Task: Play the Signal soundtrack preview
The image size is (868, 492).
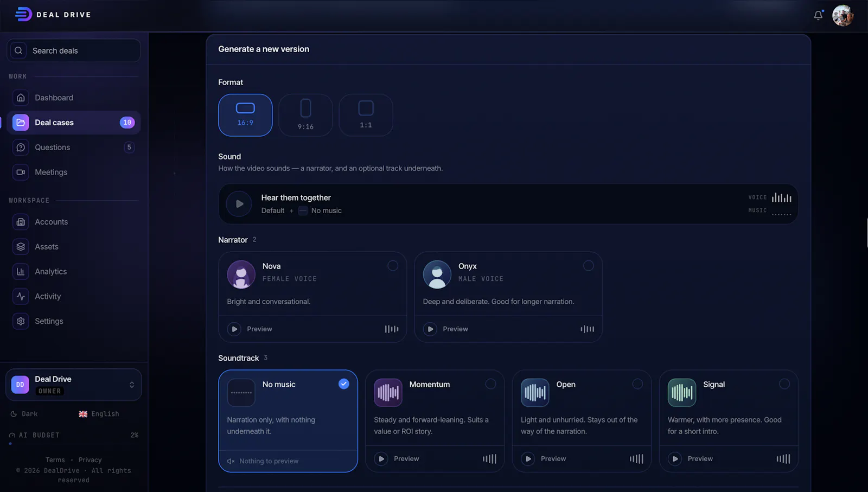Action: pyautogui.click(x=675, y=459)
